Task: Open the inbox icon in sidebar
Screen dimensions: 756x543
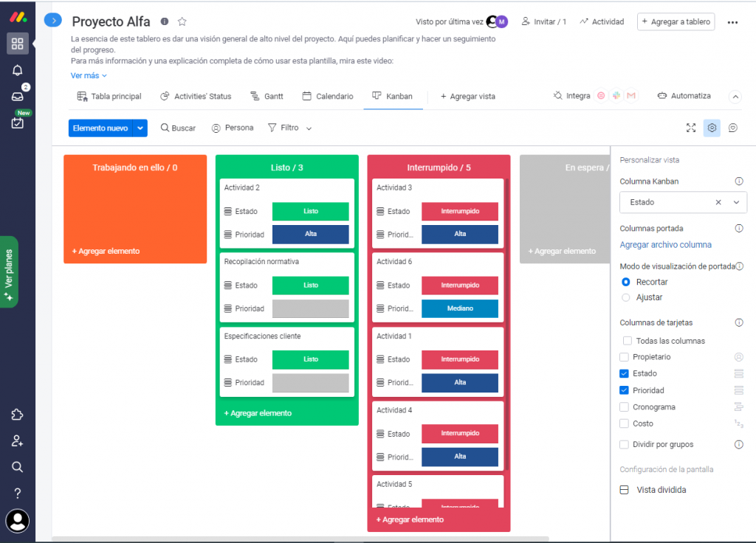Action: pyautogui.click(x=18, y=96)
